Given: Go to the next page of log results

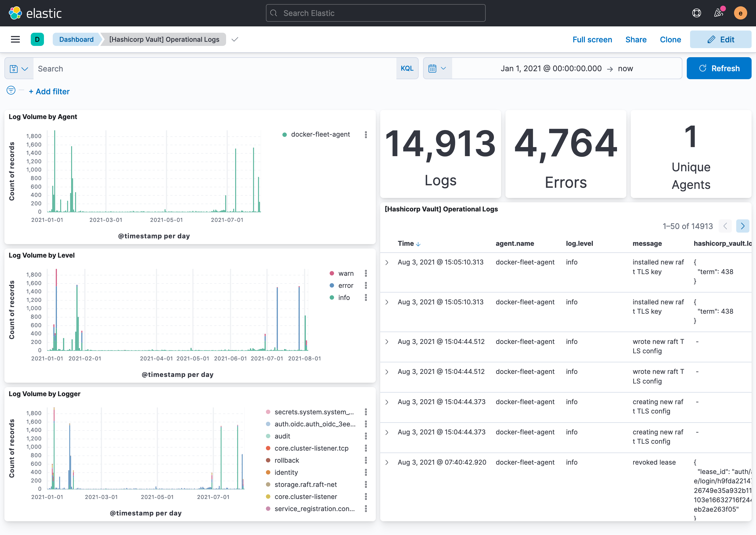Looking at the screenshot, I should pos(743,226).
